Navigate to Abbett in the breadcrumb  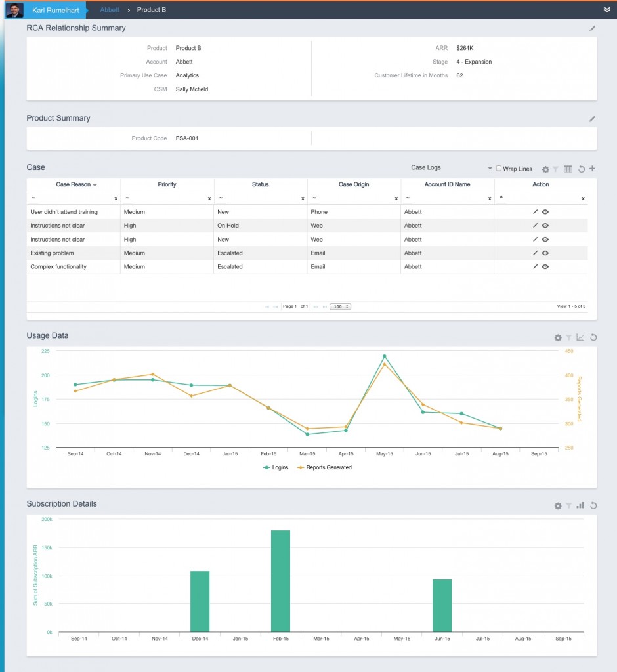tap(109, 9)
